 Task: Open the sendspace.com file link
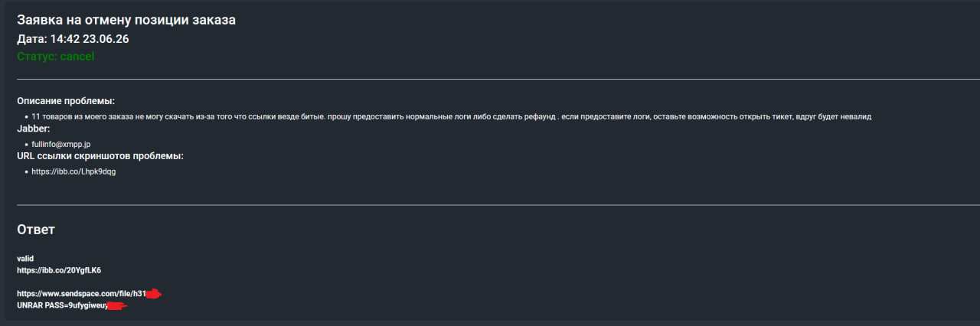81,293
